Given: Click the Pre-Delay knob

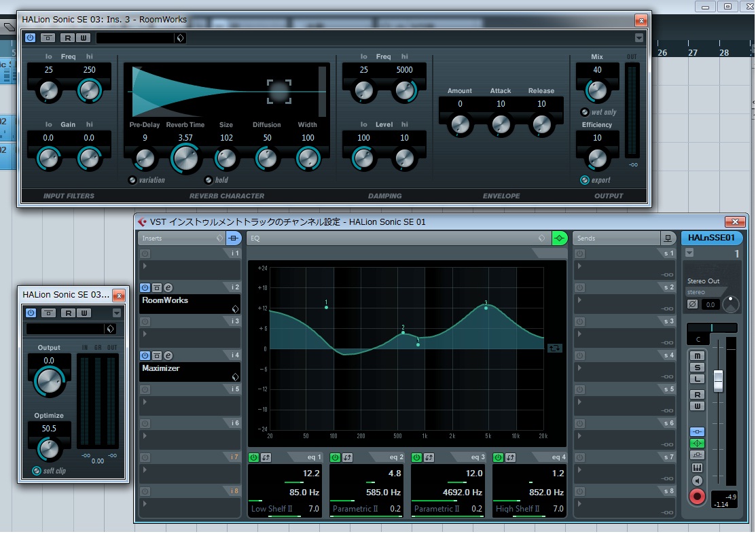Looking at the screenshot, I should pos(145,158).
